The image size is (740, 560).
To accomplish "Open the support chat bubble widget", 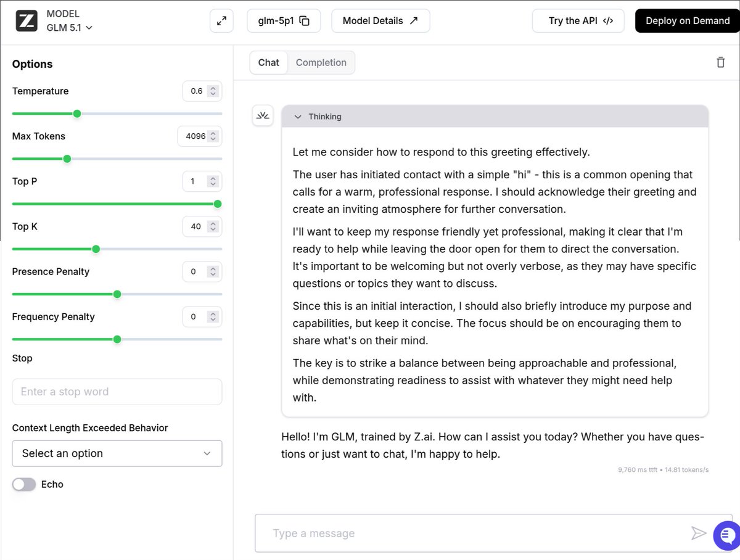I will [726, 535].
